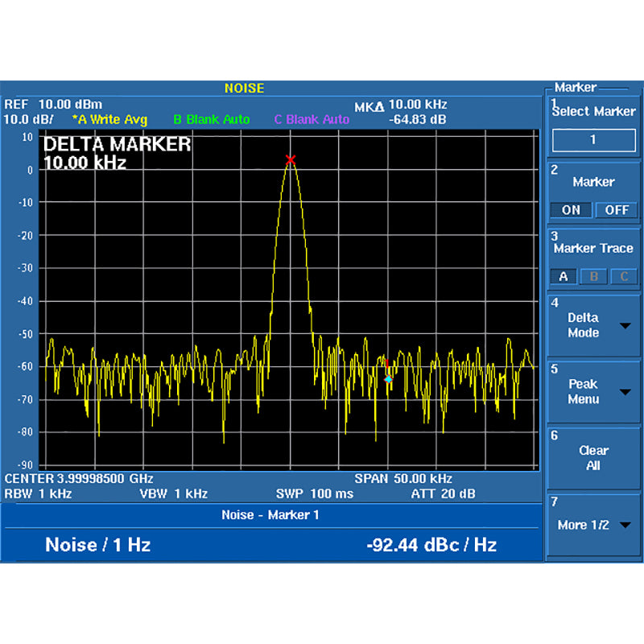Click the purple C Blank Auto trace label
This screenshot has width=644, height=644.
coord(312,120)
